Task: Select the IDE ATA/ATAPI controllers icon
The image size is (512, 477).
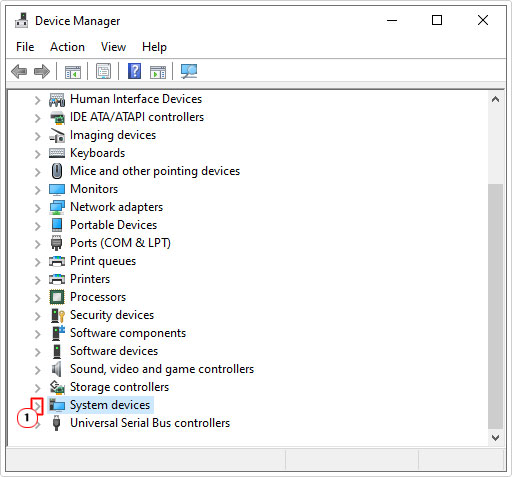Action: pyautogui.click(x=57, y=117)
